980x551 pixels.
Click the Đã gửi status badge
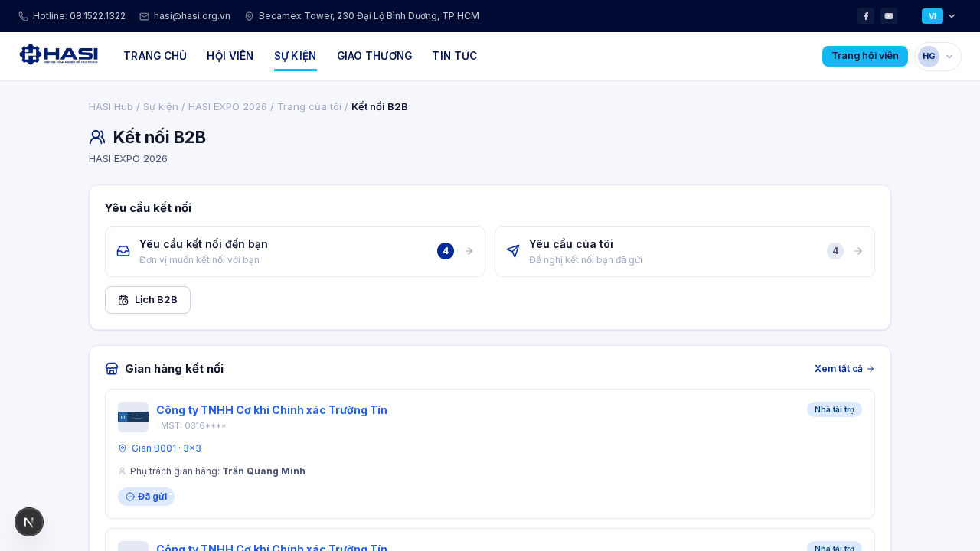[146, 497]
